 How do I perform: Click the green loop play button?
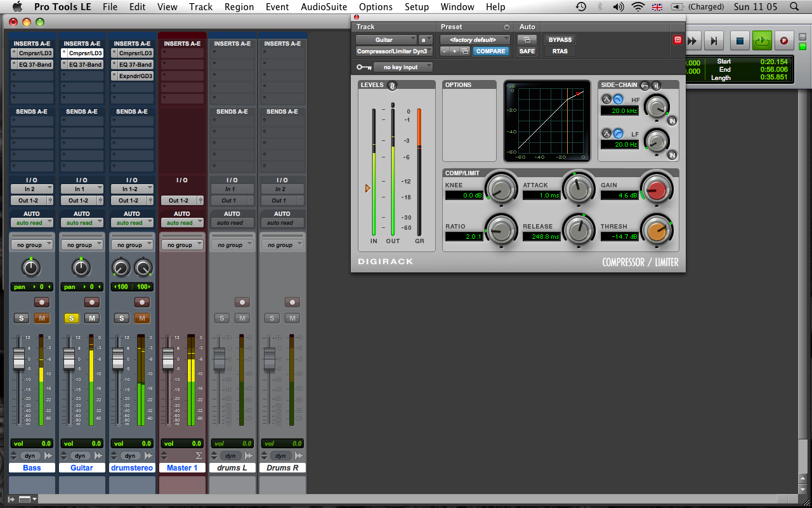[762, 41]
